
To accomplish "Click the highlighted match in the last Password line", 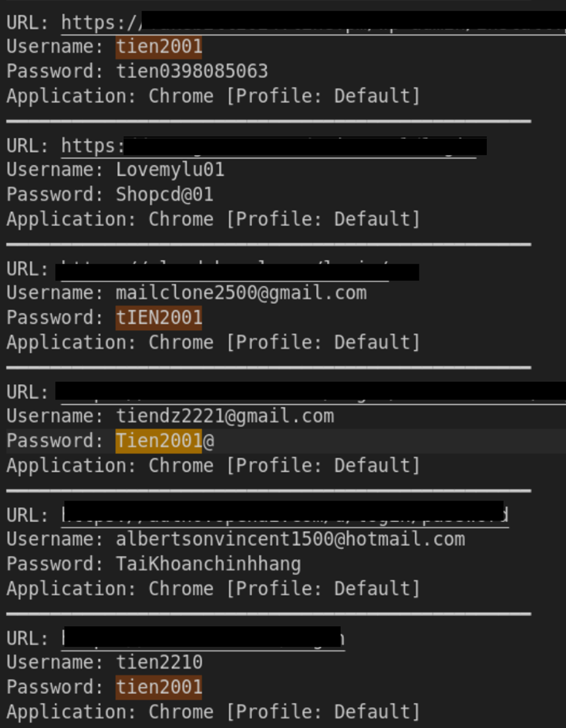I will coord(159,687).
